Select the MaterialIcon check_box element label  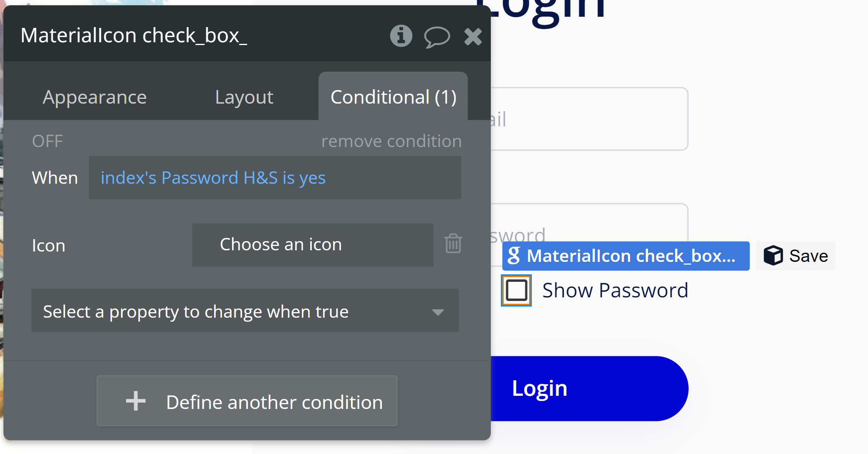[x=626, y=256]
